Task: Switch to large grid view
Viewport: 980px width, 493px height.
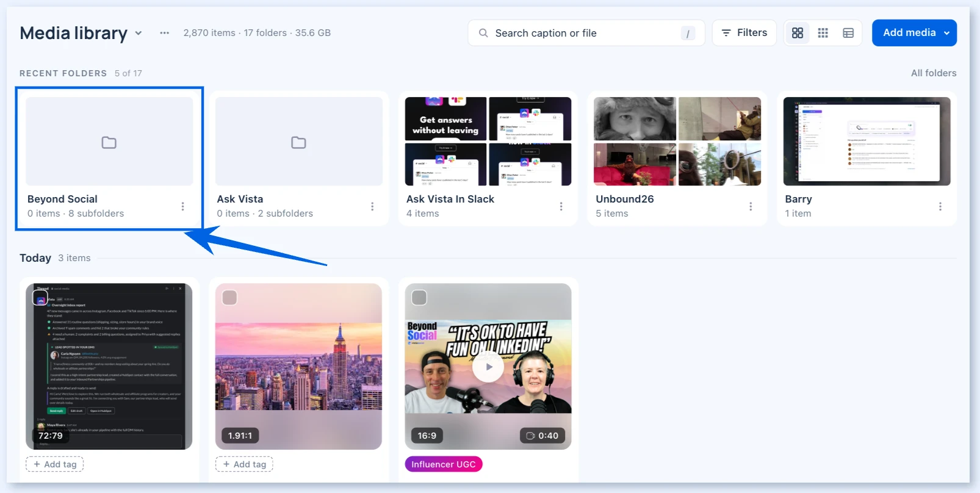Action: [x=798, y=33]
